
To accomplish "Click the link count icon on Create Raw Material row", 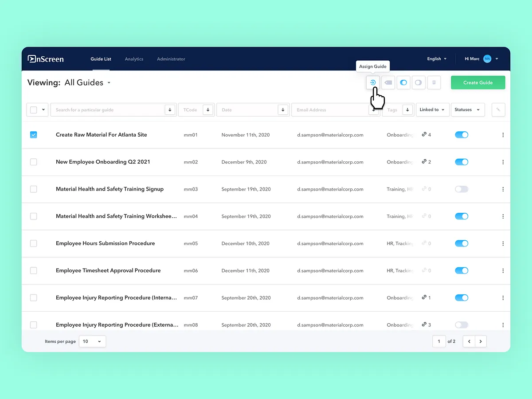I will pos(425,135).
